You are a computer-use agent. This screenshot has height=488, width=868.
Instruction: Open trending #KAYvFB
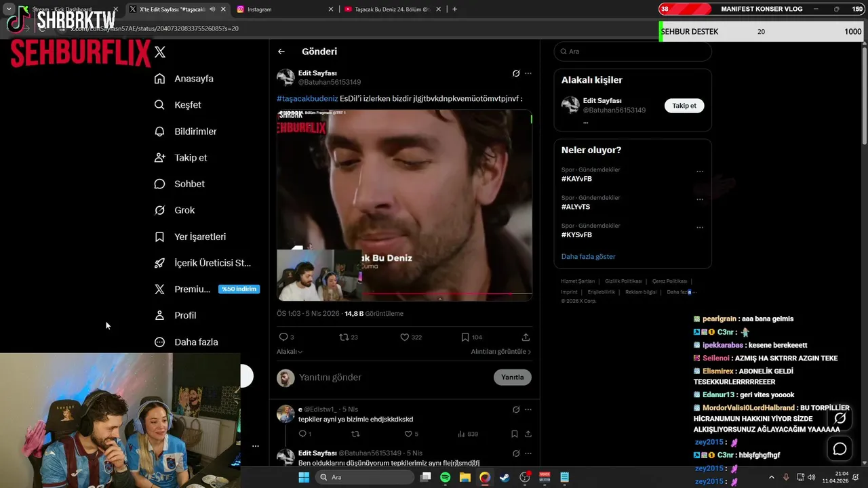coord(576,179)
